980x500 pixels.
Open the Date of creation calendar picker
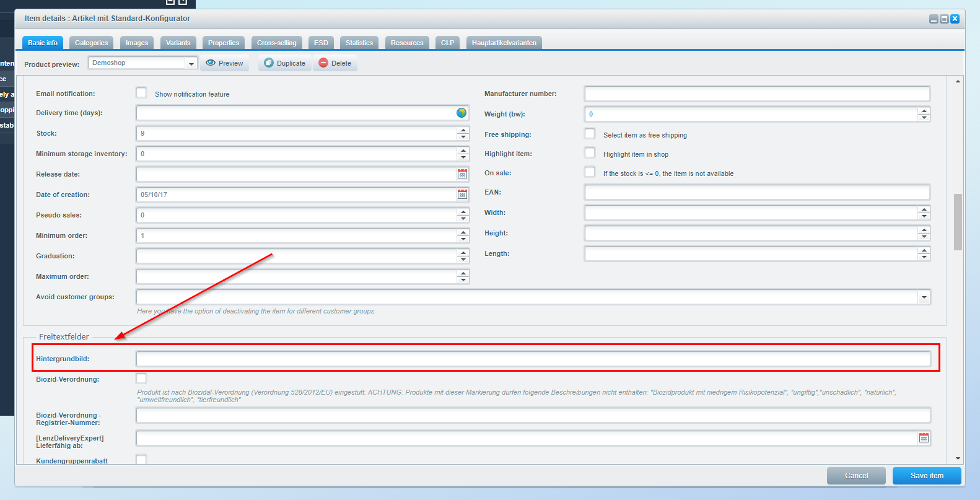[x=462, y=195]
